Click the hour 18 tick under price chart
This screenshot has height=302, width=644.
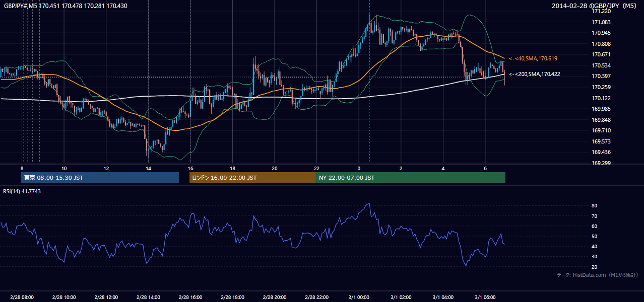232,168
